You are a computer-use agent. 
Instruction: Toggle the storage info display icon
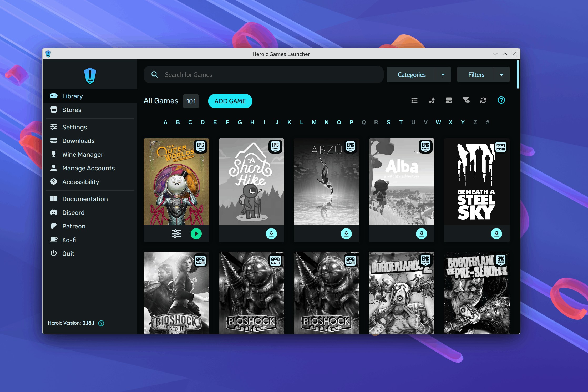tap(449, 100)
